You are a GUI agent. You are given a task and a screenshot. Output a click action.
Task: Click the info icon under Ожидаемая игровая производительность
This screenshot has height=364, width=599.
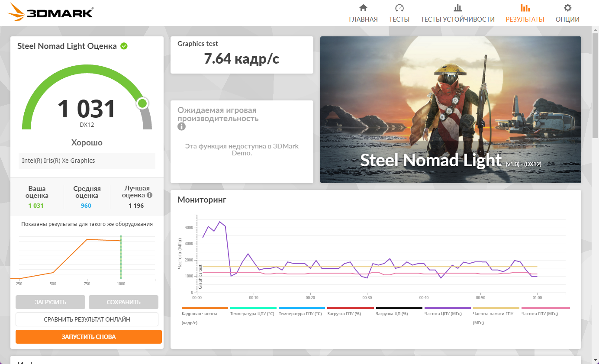click(181, 126)
